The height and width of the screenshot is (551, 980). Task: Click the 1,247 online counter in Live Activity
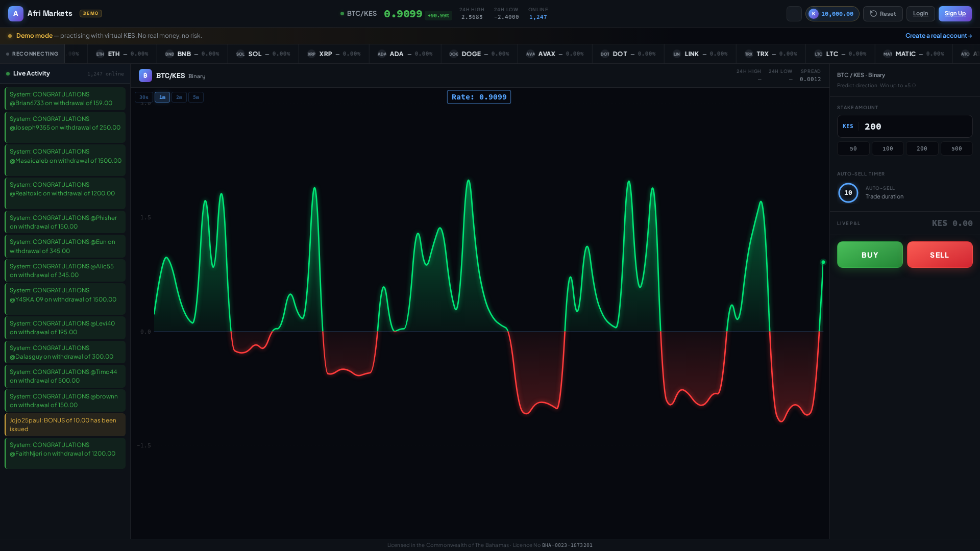point(106,74)
